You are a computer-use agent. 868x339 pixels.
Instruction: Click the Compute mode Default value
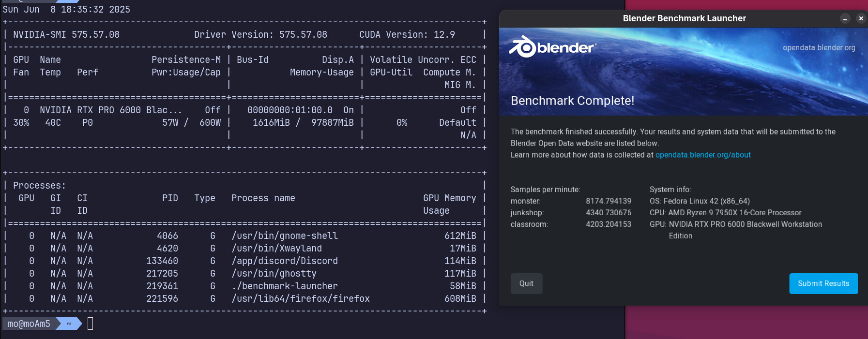[457, 122]
